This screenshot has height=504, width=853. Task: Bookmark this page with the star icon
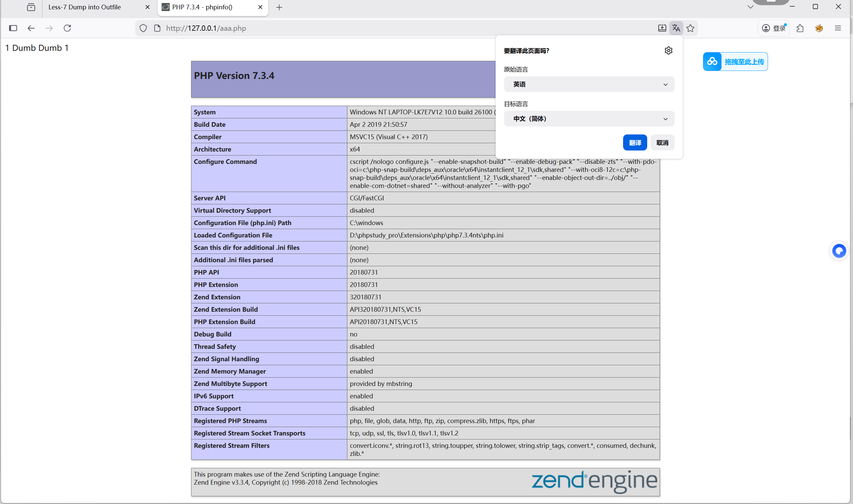pyautogui.click(x=690, y=28)
